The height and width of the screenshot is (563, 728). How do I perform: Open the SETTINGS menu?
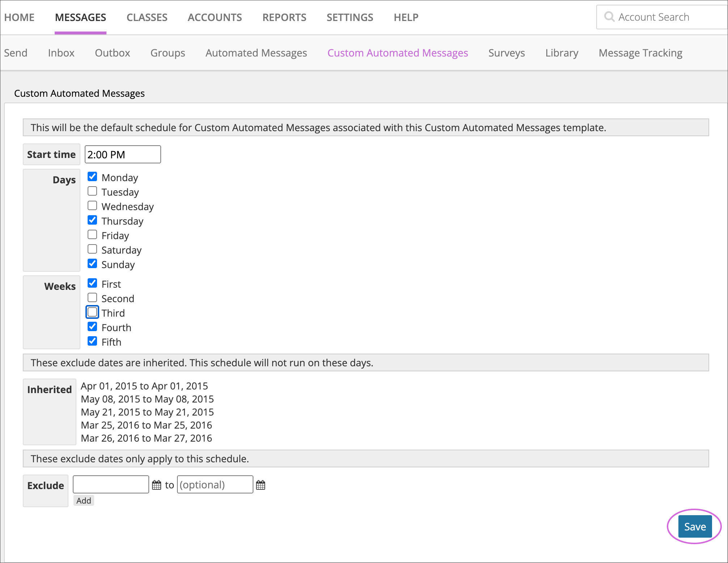point(350,17)
